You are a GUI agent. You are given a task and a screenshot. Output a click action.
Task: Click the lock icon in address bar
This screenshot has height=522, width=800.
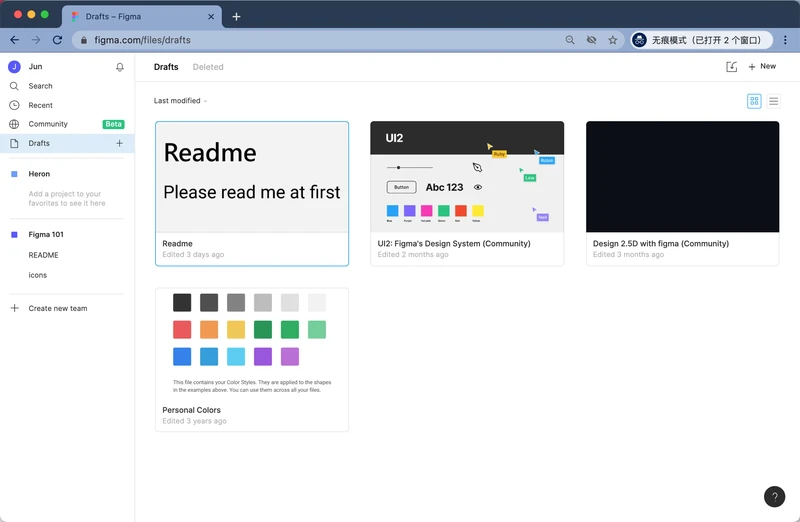pos(84,40)
